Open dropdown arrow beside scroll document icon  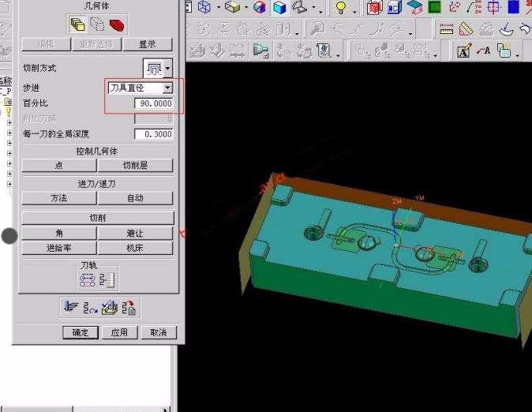338,54
